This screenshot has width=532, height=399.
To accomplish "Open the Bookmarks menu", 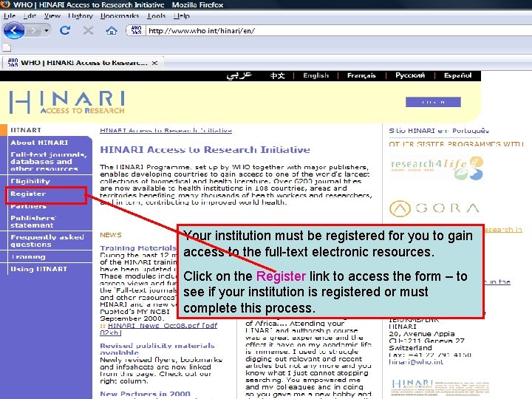I will tap(120, 16).
